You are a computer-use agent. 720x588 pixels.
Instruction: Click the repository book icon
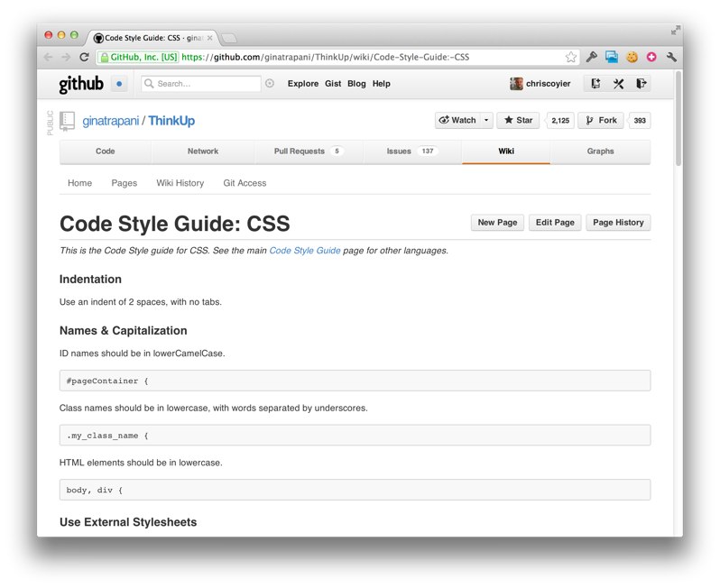[x=67, y=122]
